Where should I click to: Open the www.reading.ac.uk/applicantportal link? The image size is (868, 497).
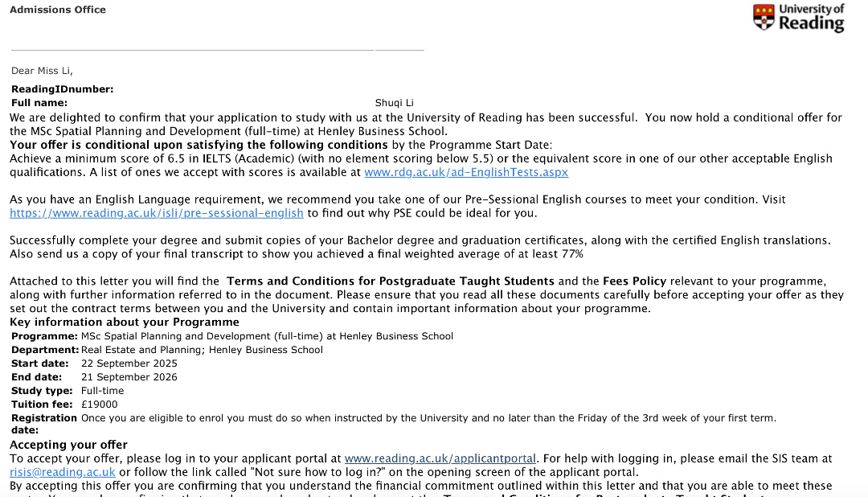440,459
